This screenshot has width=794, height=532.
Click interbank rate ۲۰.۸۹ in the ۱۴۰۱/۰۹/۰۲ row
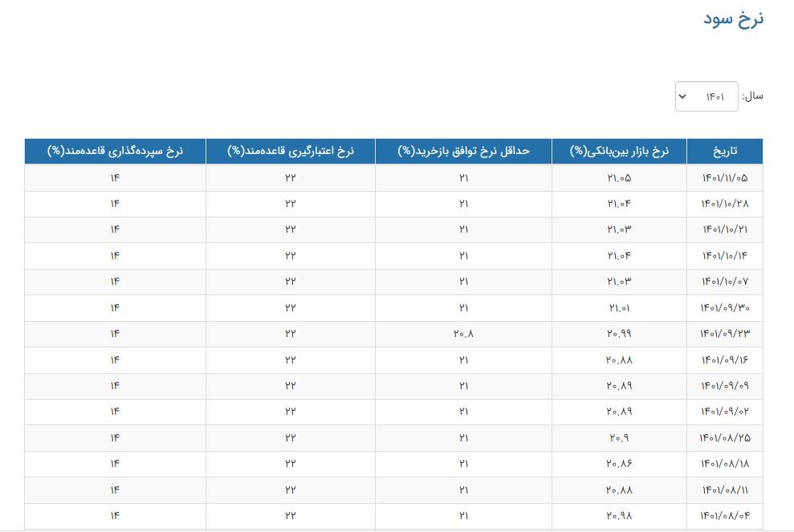click(x=619, y=412)
